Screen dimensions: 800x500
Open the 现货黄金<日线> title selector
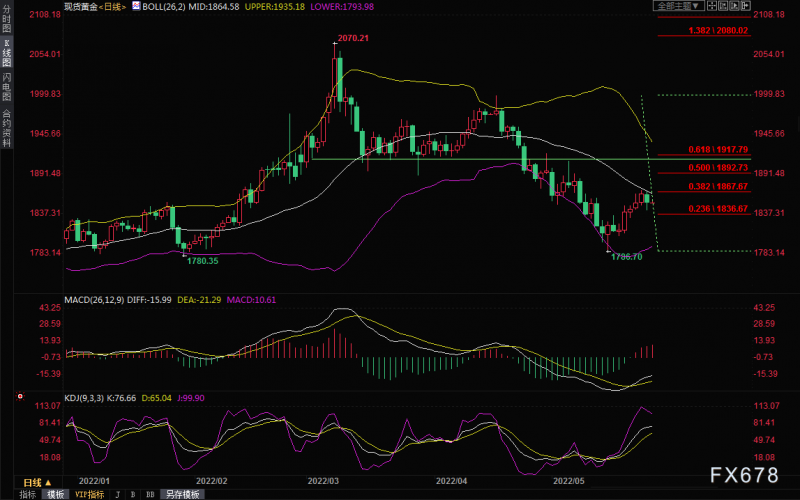(x=95, y=7)
